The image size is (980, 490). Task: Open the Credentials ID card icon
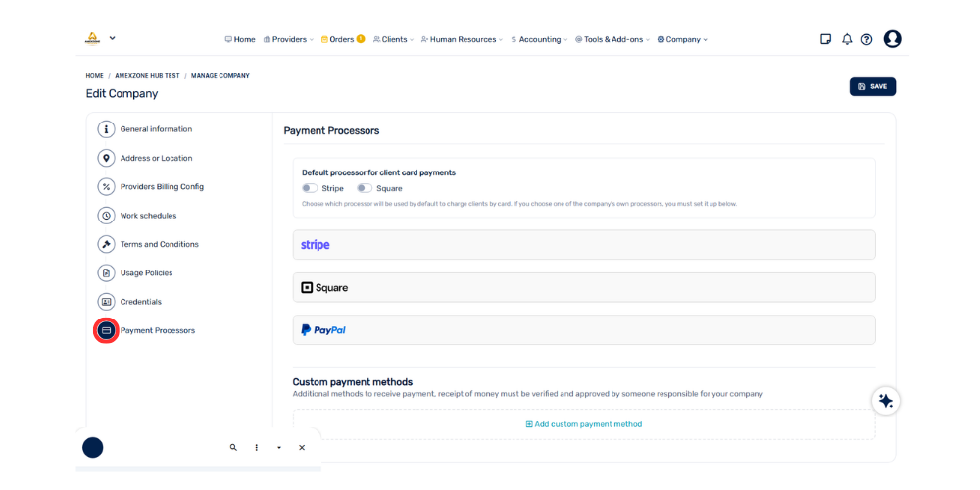(106, 302)
